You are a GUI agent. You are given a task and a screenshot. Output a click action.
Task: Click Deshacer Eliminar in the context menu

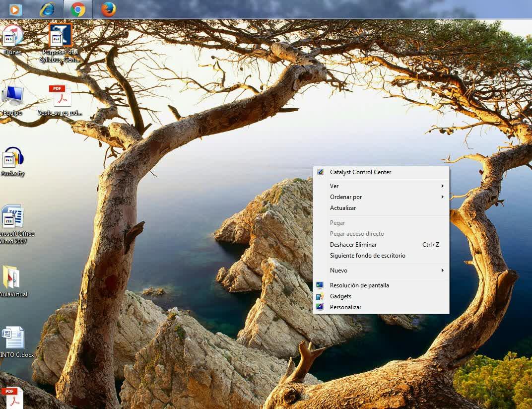(353, 245)
